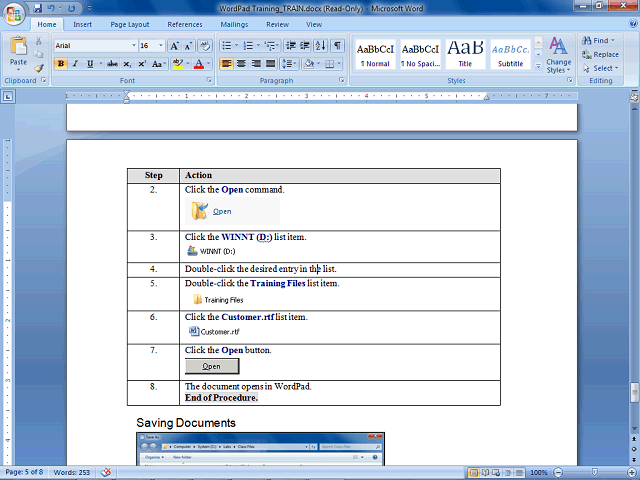
Task: Click the Copy icon in Clipboard group
Action: coord(38,54)
